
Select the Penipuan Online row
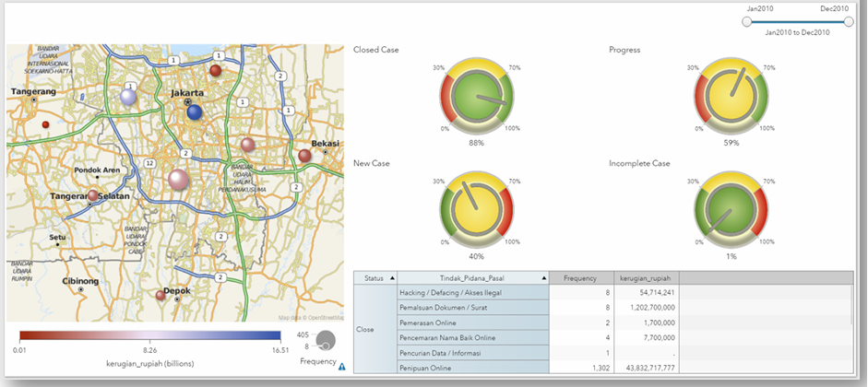pyautogui.click(x=473, y=367)
